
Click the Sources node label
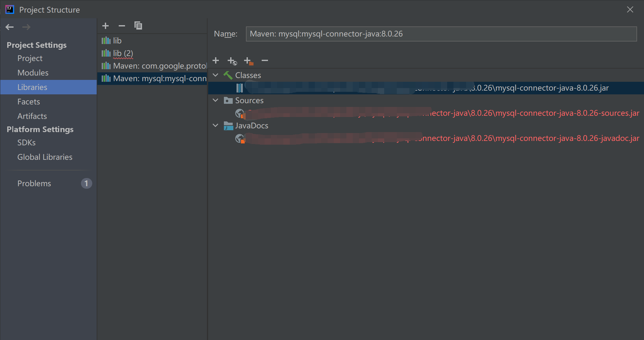249,100
